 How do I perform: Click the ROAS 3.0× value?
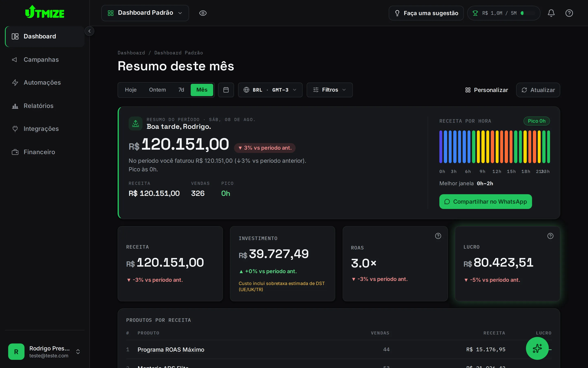click(364, 263)
